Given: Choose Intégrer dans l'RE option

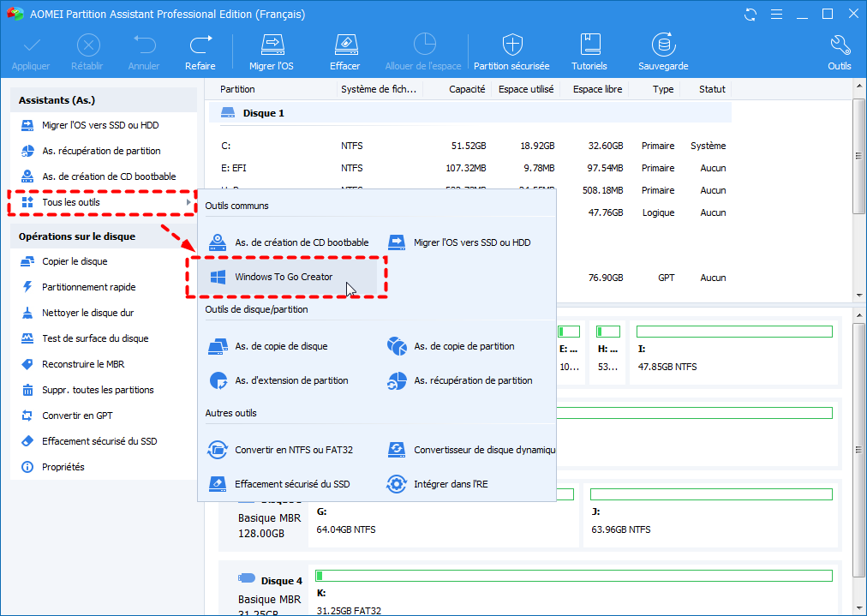Looking at the screenshot, I should [451, 484].
